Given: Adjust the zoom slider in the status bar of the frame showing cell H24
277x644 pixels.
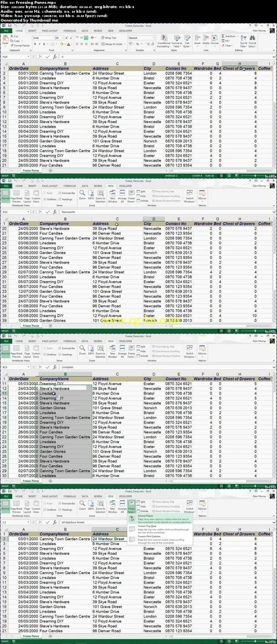Looking at the screenshot, I should (254, 176).
